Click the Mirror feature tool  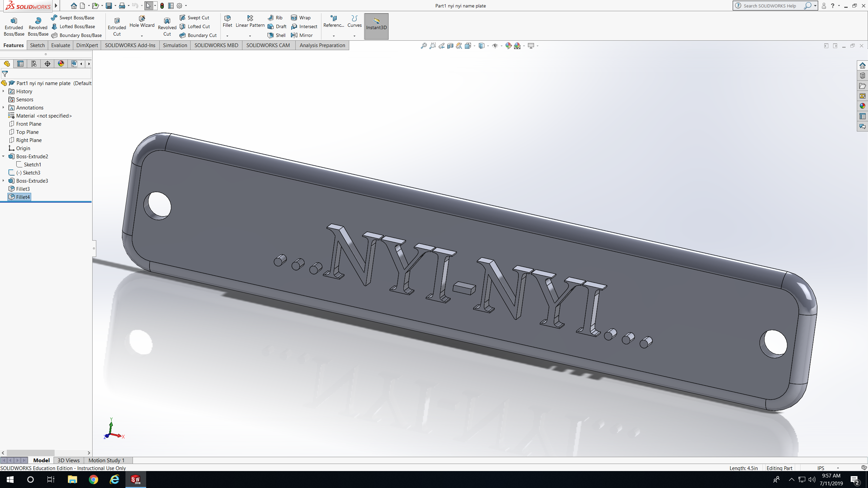point(302,35)
